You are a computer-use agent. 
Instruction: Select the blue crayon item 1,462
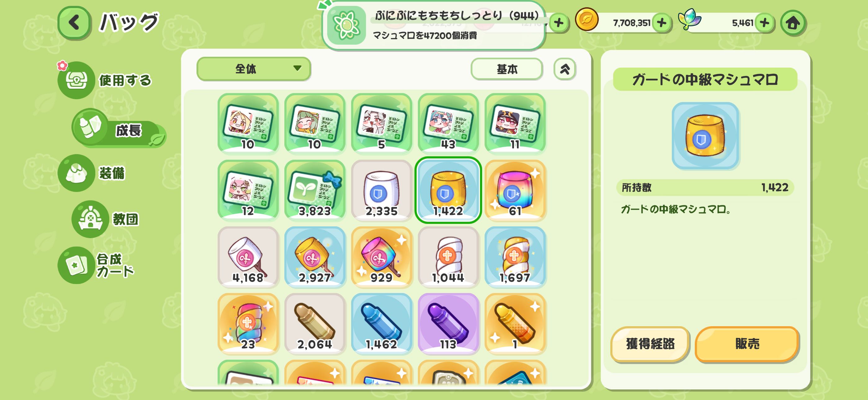[x=382, y=324]
